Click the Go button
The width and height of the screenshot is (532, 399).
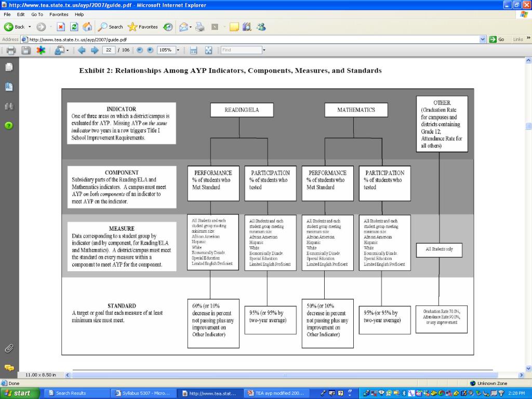[497, 39]
